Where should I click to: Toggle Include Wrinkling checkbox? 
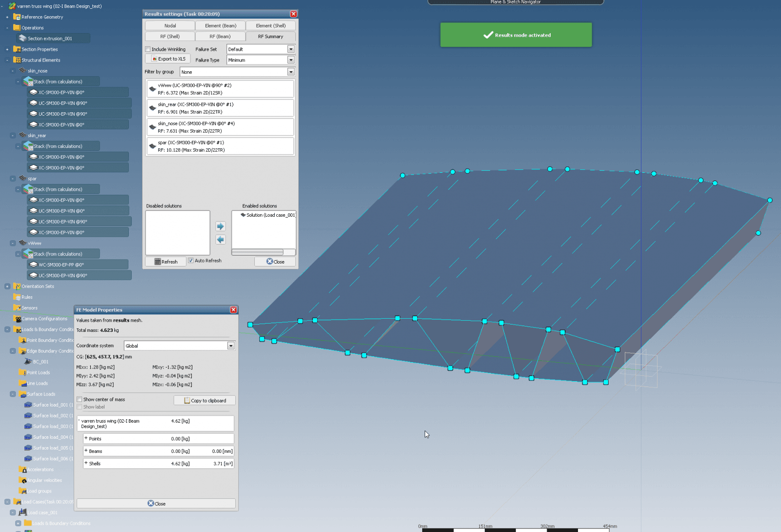[148, 49]
